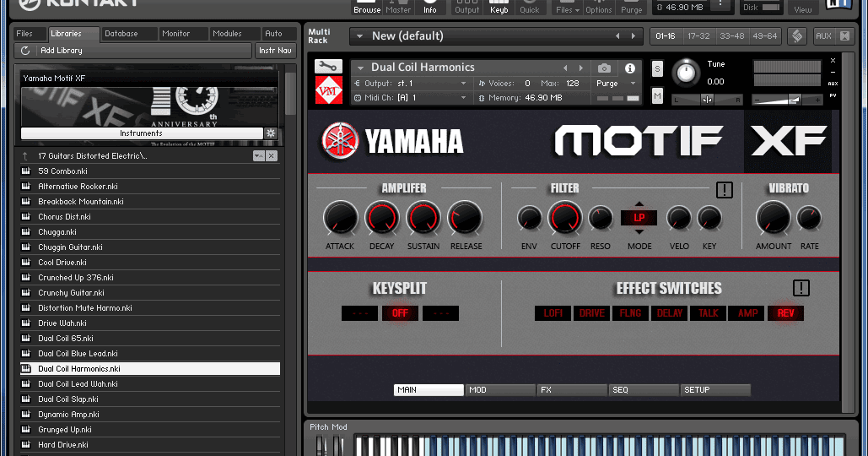Image resolution: width=868 pixels, height=456 pixels.
Task: Toggle the FLNG effect switch
Action: click(x=630, y=313)
